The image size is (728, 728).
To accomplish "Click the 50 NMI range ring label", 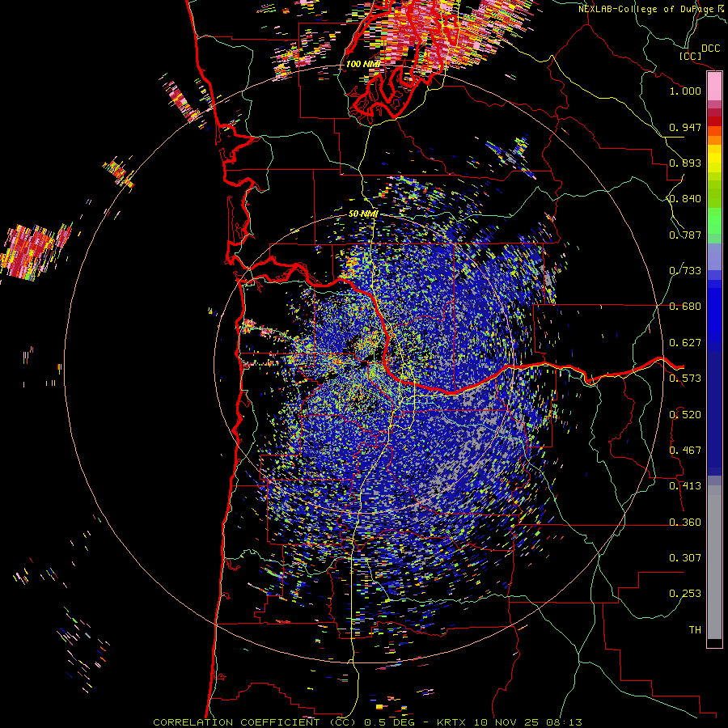I will click(363, 214).
